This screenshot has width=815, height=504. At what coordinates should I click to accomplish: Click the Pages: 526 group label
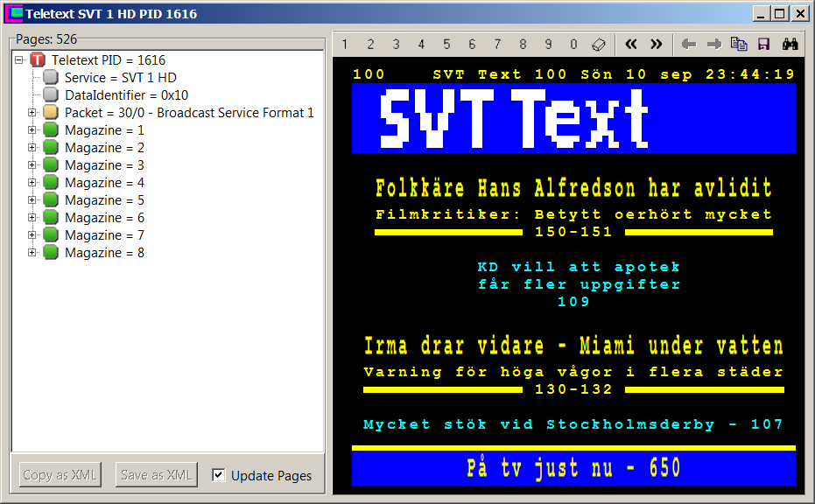click(x=46, y=39)
